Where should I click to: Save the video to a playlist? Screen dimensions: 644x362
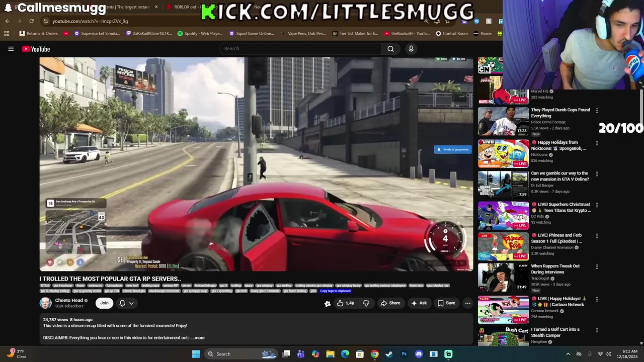point(446,303)
